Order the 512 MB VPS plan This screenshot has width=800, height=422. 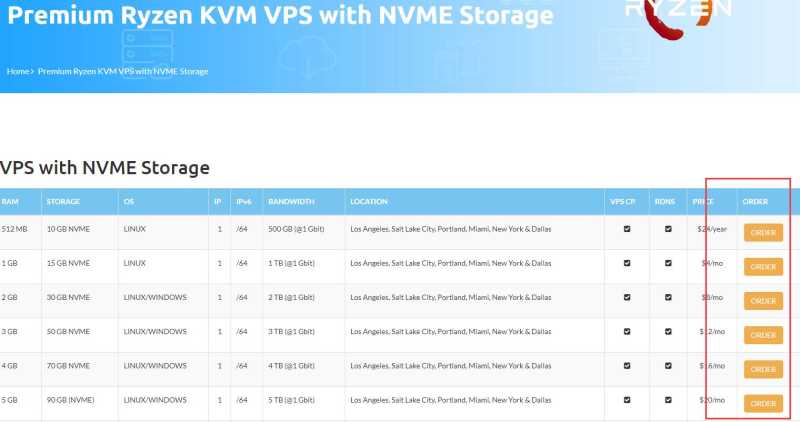[x=763, y=233]
